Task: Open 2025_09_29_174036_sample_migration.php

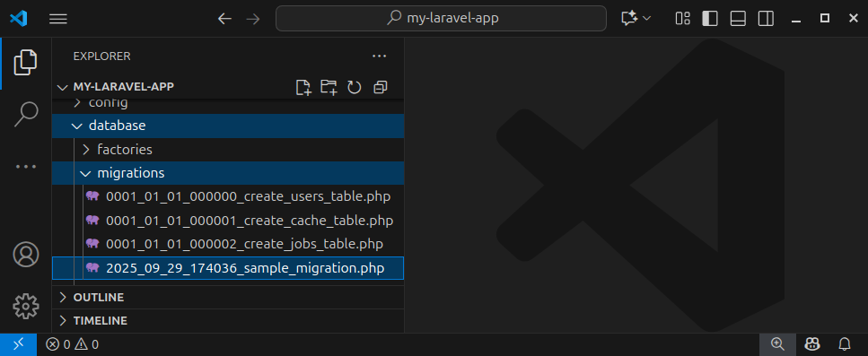Action: (228, 268)
